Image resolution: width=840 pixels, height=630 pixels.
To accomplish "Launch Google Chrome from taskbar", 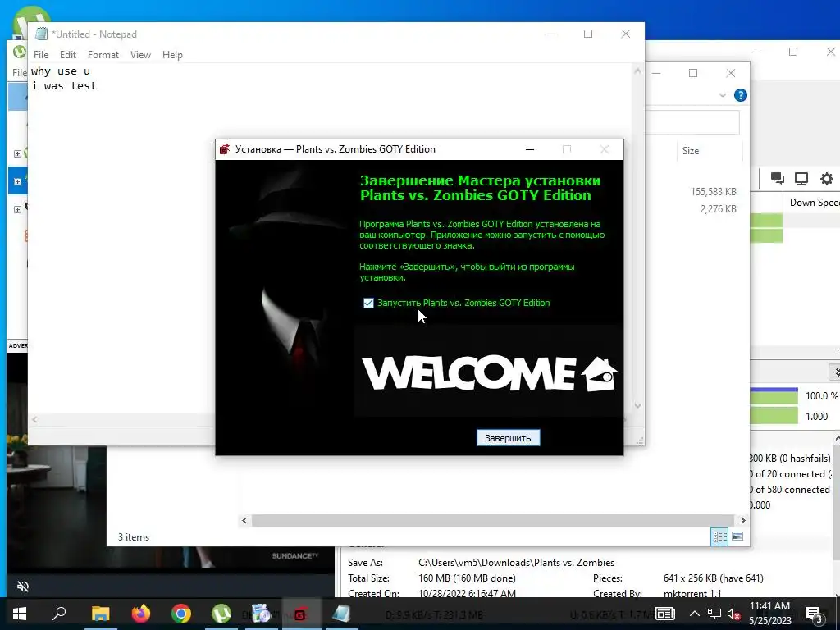I will click(x=181, y=614).
